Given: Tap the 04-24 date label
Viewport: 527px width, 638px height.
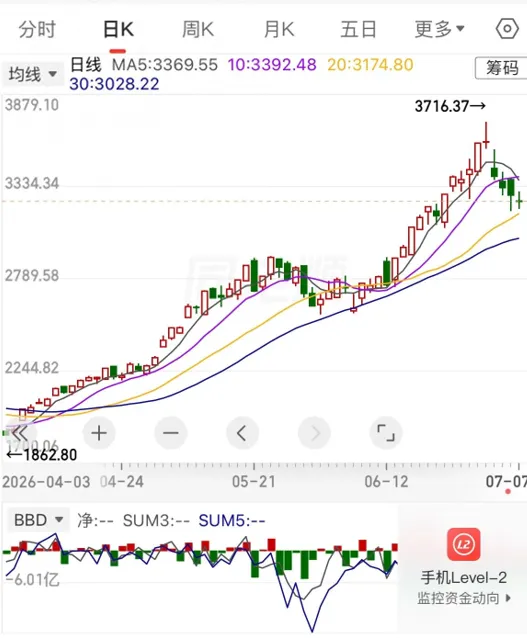Looking at the screenshot, I should tap(122, 482).
